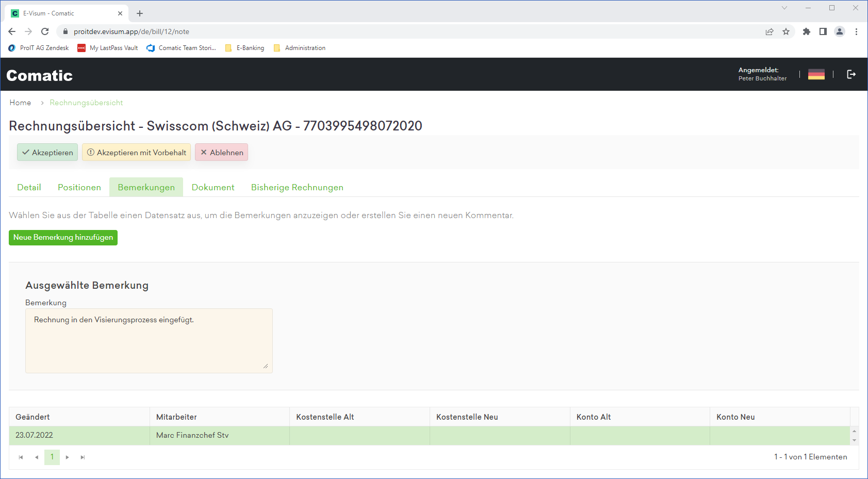The width and height of the screenshot is (868, 479).
Task: Click table scrollbar down arrow
Action: (x=855, y=440)
